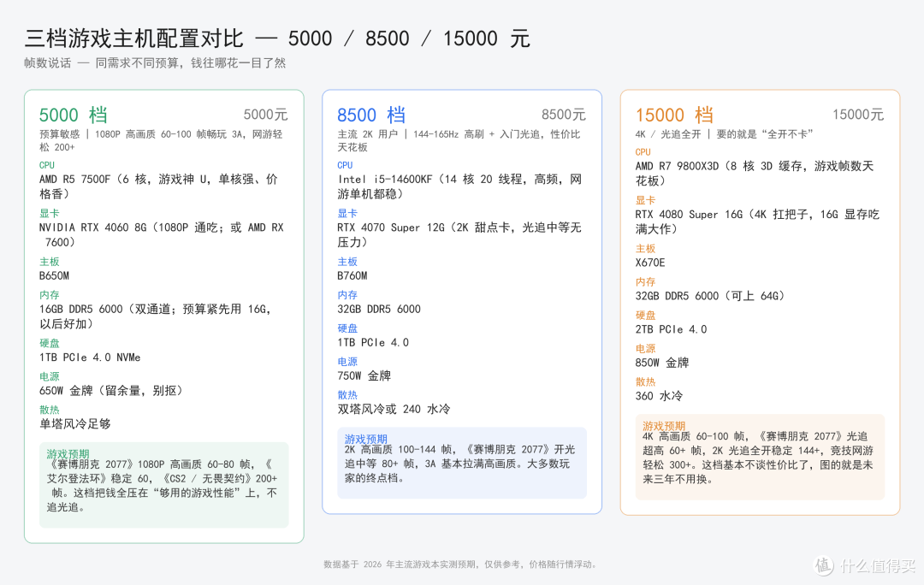
Task: Click 16GB DDR5 6000 memory entry
Action: (x=155, y=316)
